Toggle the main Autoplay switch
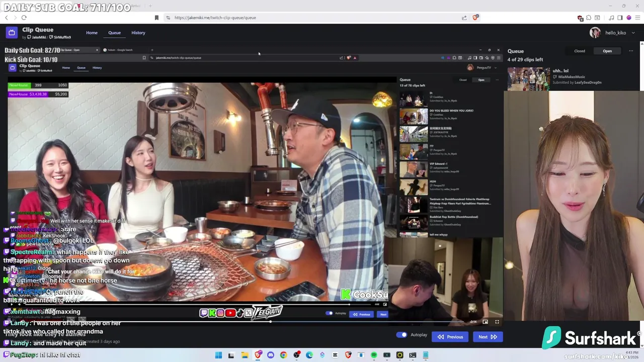644x362 pixels. (x=401, y=335)
